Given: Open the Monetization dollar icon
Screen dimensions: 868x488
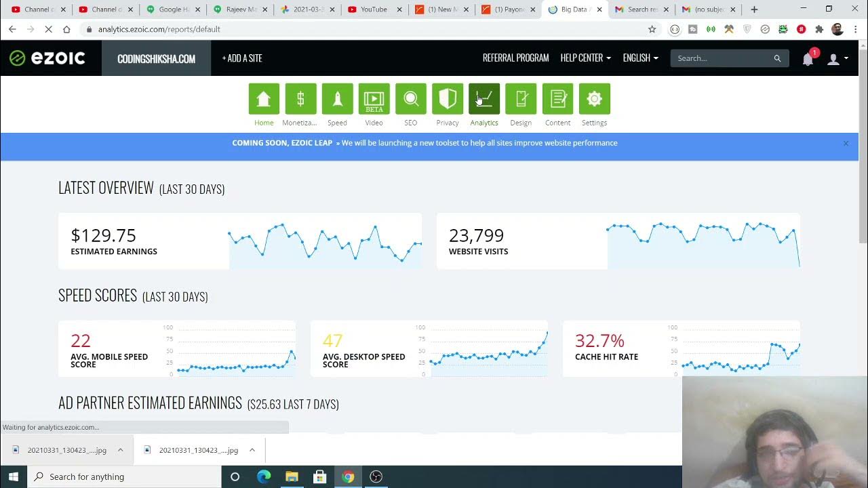Looking at the screenshot, I should (300, 99).
